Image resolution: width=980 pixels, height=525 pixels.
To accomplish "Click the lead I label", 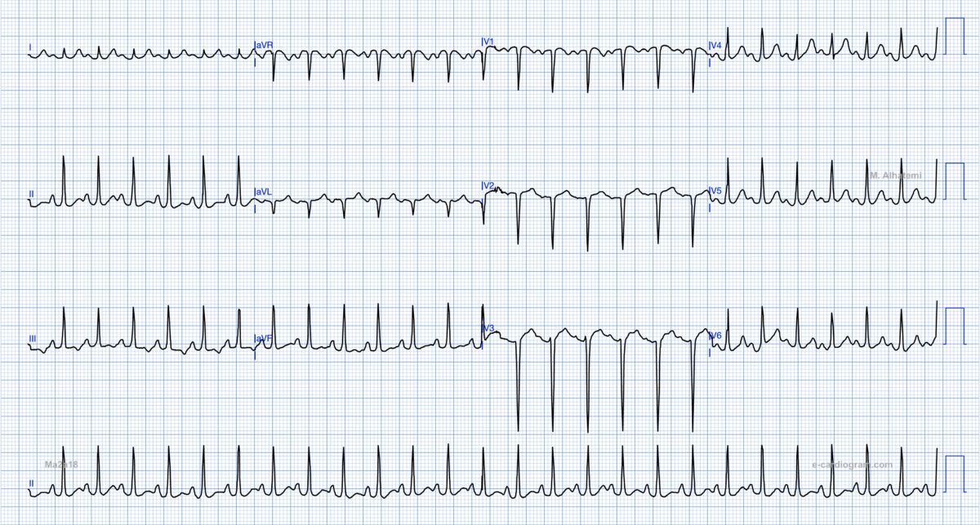I will coord(30,47).
